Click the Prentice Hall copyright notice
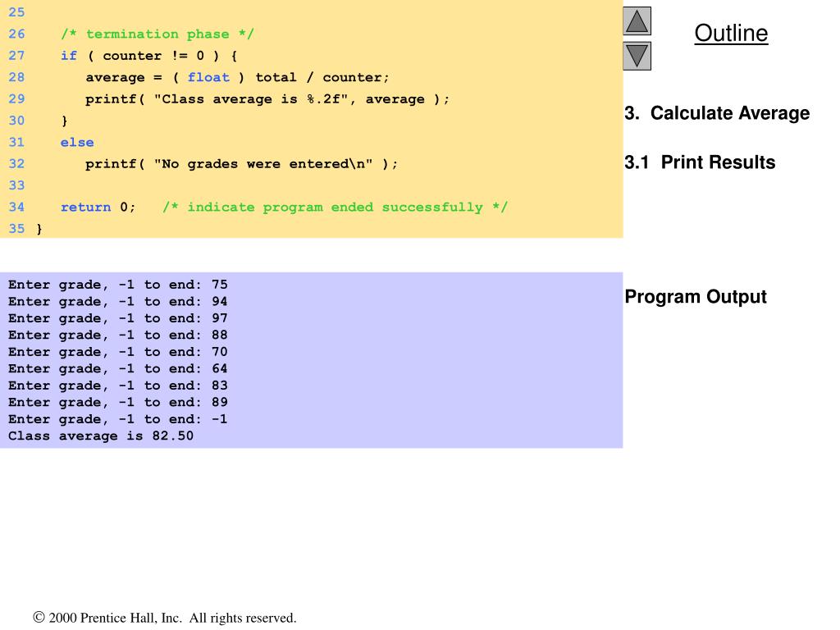 (x=164, y=618)
